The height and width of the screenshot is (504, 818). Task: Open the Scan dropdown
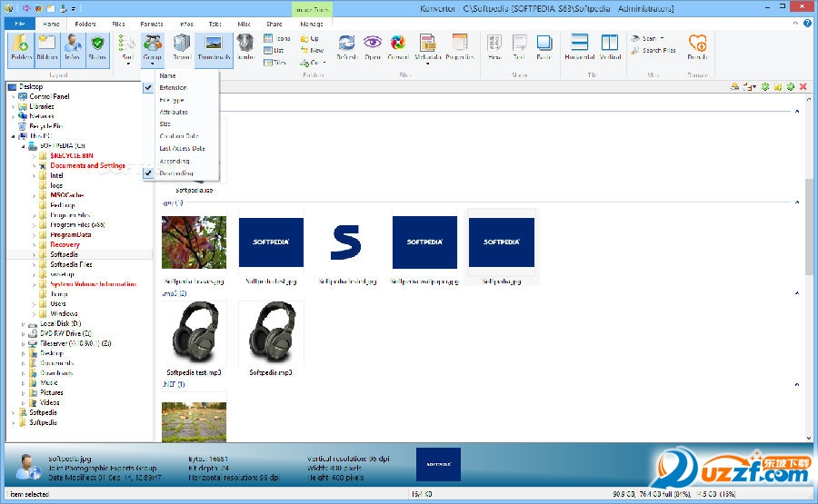click(x=647, y=38)
